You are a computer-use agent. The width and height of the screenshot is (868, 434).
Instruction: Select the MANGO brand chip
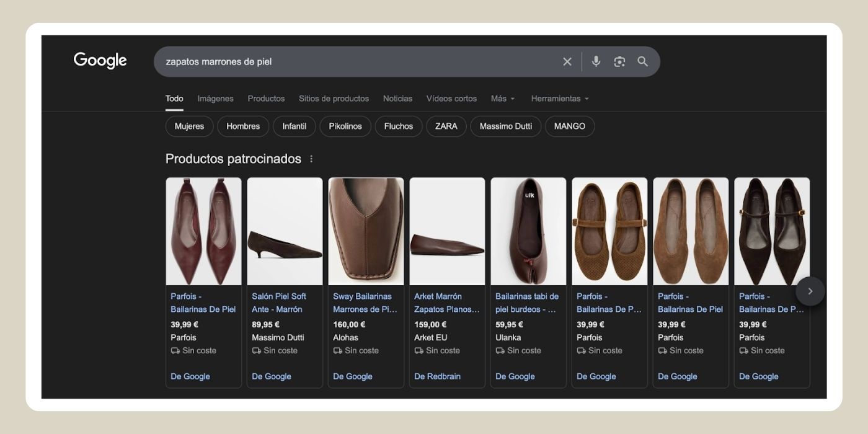[x=570, y=126]
